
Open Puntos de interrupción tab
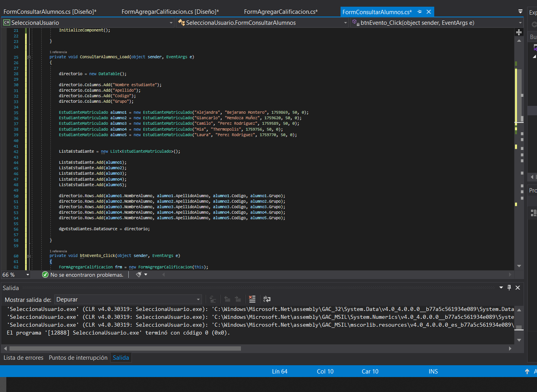(x=78, y=358)
